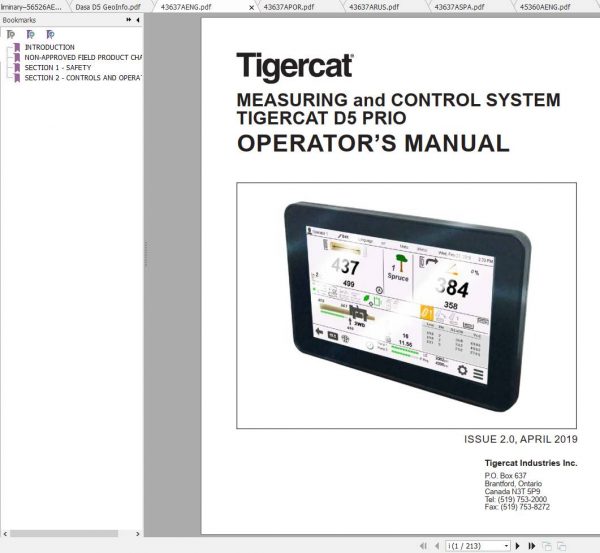Image resolution: width=600 pixels, height=553 pixels.
Task: Jump to SECTION 1 - SAFETY bookmark
Action: (x=58, y=68)
